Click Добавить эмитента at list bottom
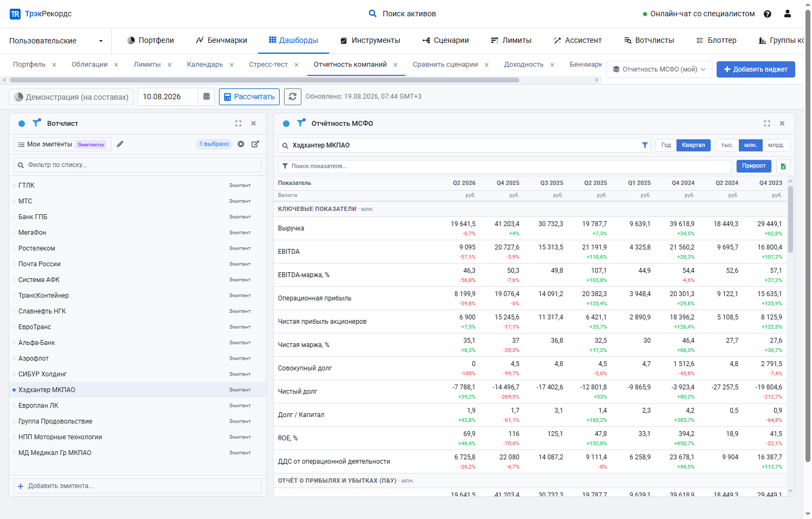This screenshot has width=812, height=519. coord(138,486)
